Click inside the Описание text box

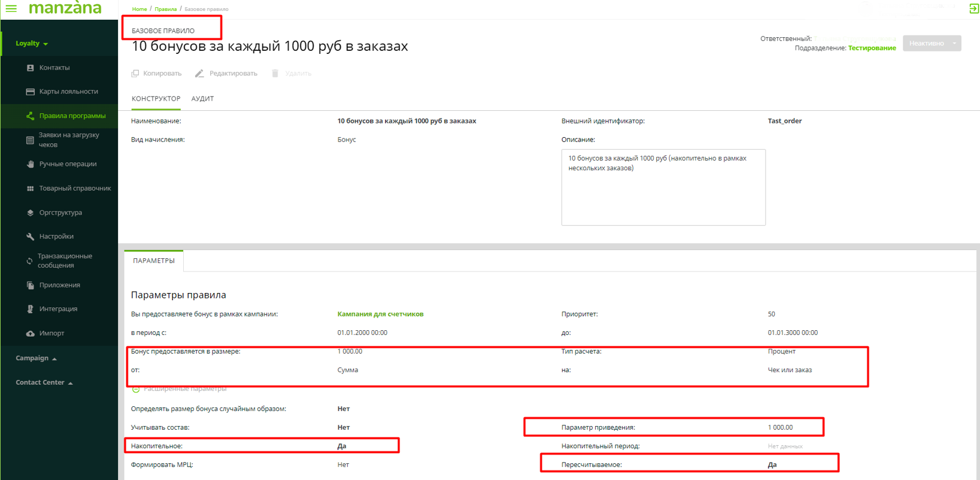[663, 192]
